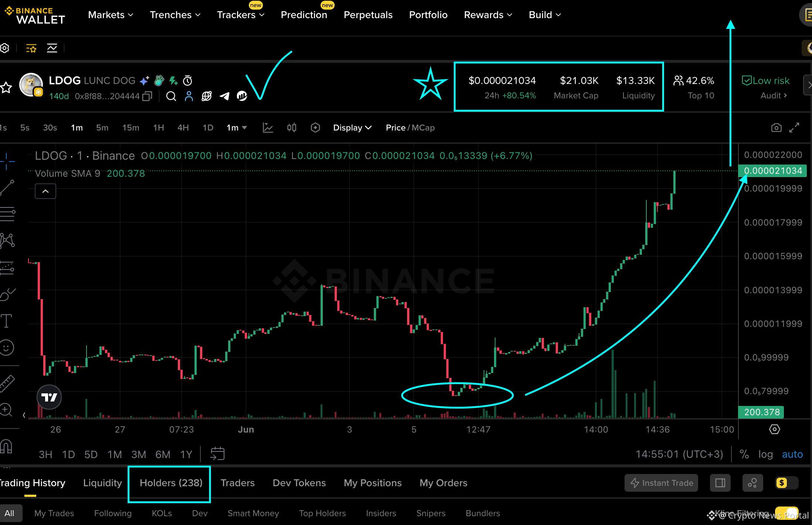Expand the Trackers menu
812x525 pixels.
click(x=241, y=15)
